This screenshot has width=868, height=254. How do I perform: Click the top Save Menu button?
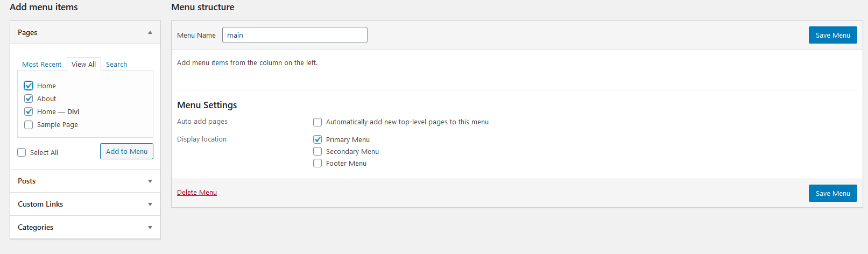coord(832,35)
